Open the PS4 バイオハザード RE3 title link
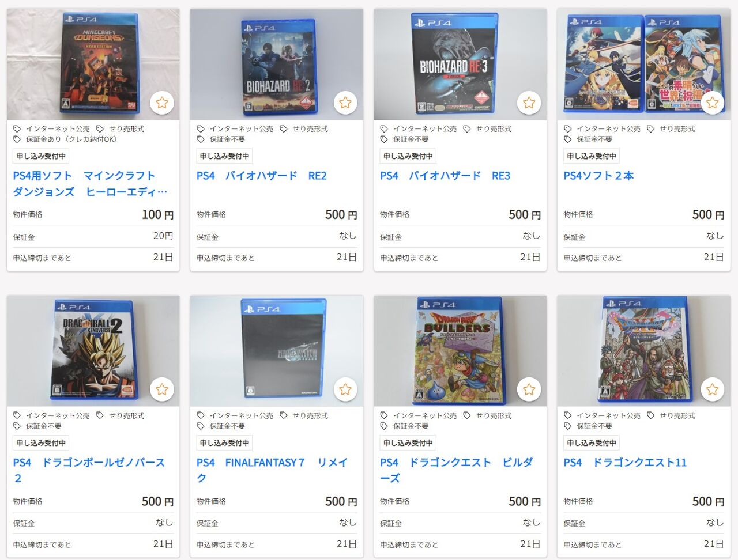Viewport: 738px width, 560px height. [445, 176]
